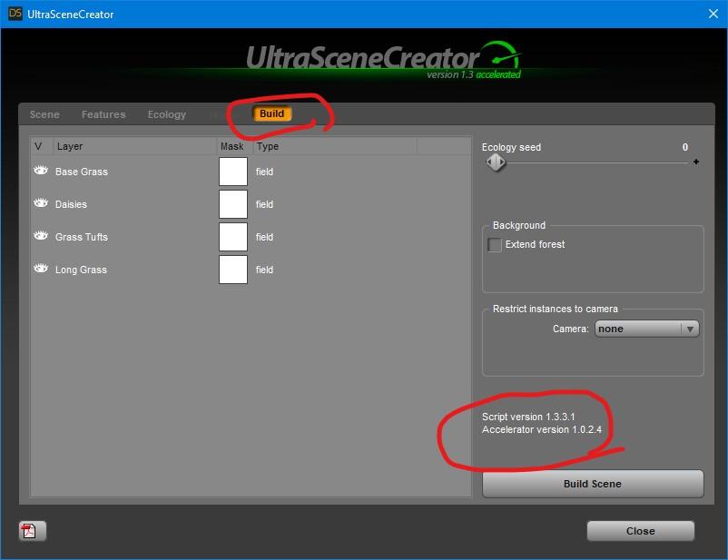Viewport: 728px width, 560px height.
Task: Click the 'field' type of Grass Tufts
Action: pos(264,237)
